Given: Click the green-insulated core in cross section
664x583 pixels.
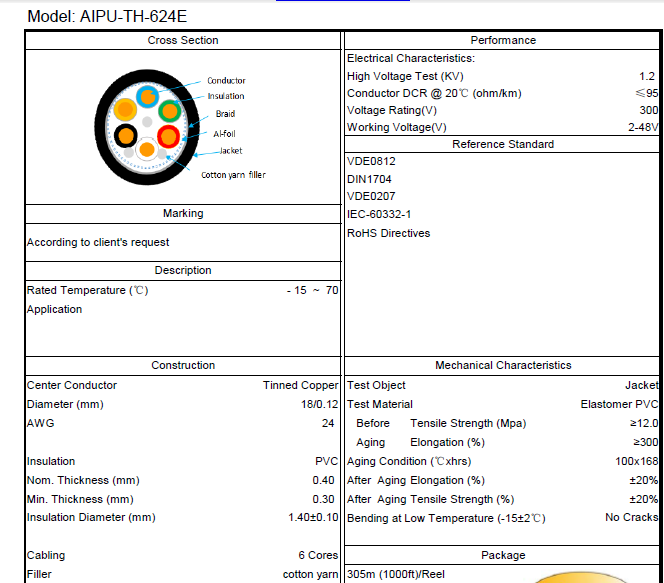Looking at the screenshot, I should pos(169,110).
